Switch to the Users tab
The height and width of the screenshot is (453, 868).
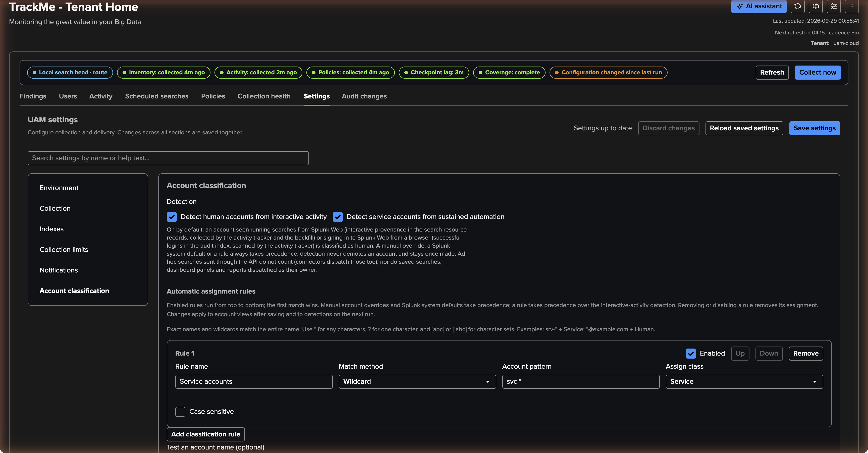coord(68,96)
